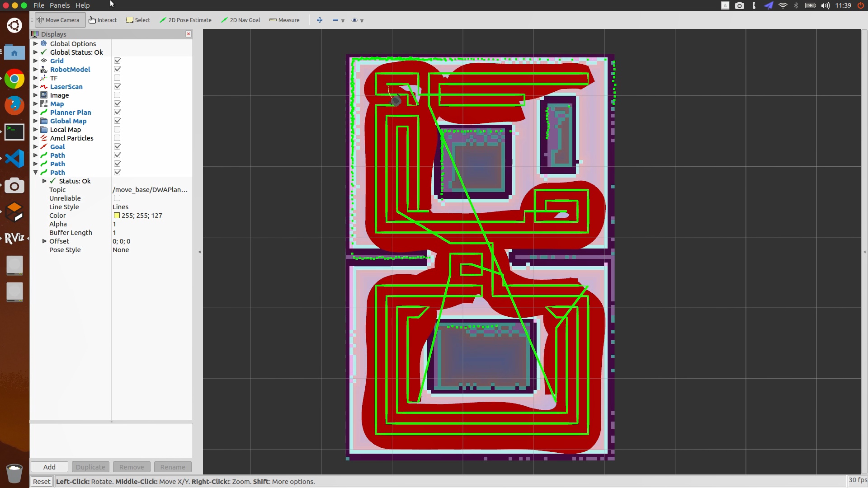Open the File menu

tap(39, 5)
